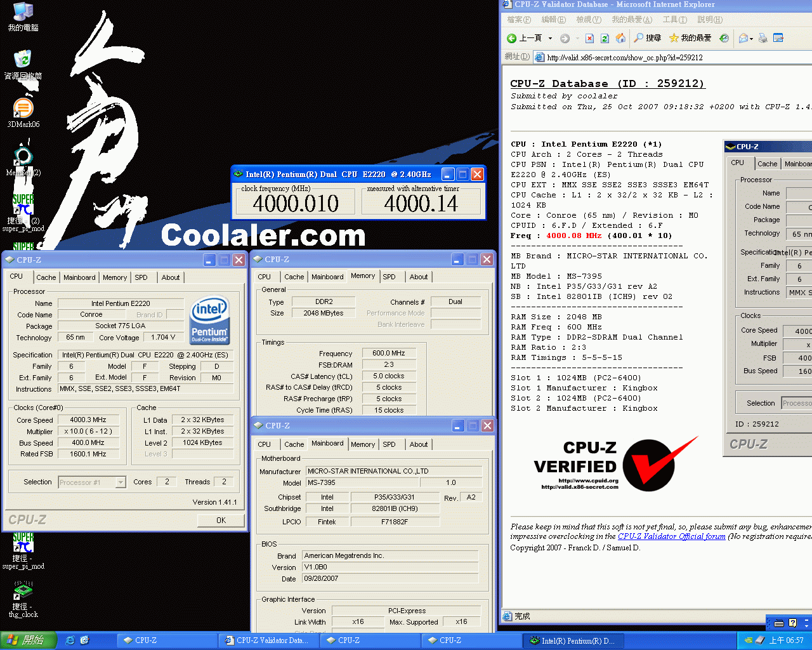Click the 4000.010 clock frequency value
The image size is (812, 650).
(296, 203)
